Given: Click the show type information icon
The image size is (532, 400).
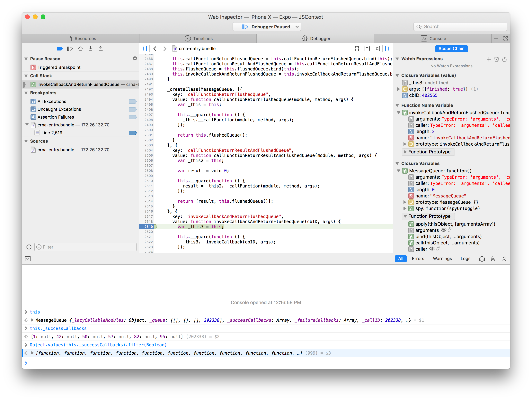Looking at the screenshot, I should pyautogui.click(x=367, y=49).
